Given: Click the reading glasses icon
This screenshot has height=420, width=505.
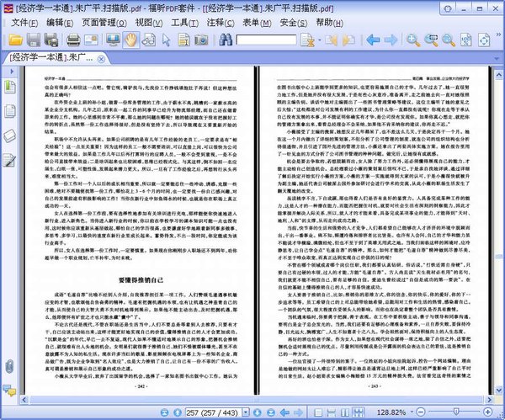Looking at the screenshot, I should click(148, 40).
